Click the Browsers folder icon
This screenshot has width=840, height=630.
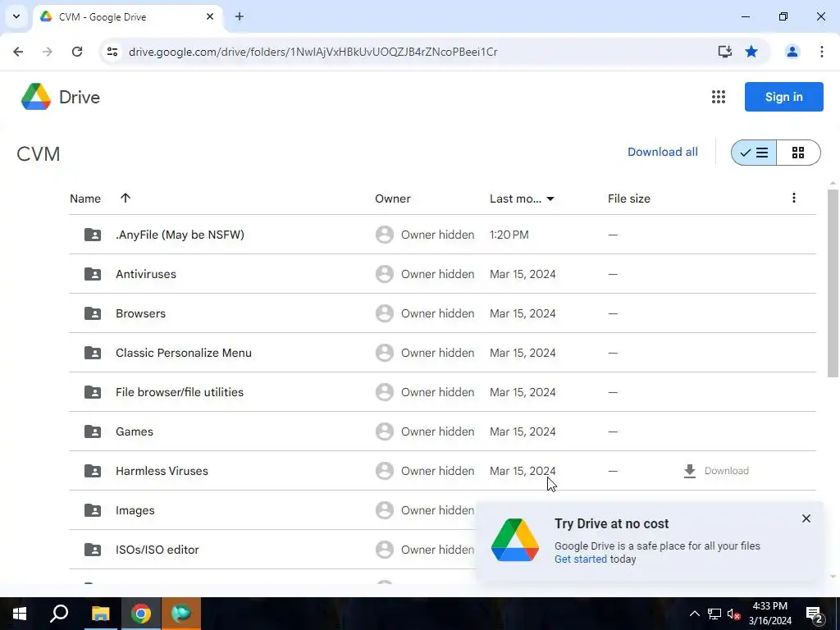click(x=93, y=313)
